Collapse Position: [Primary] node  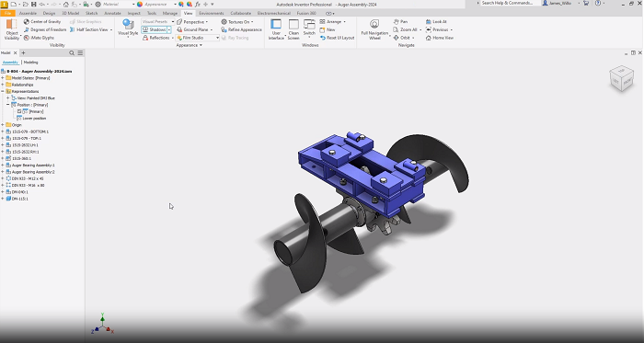tap(7, 105)
